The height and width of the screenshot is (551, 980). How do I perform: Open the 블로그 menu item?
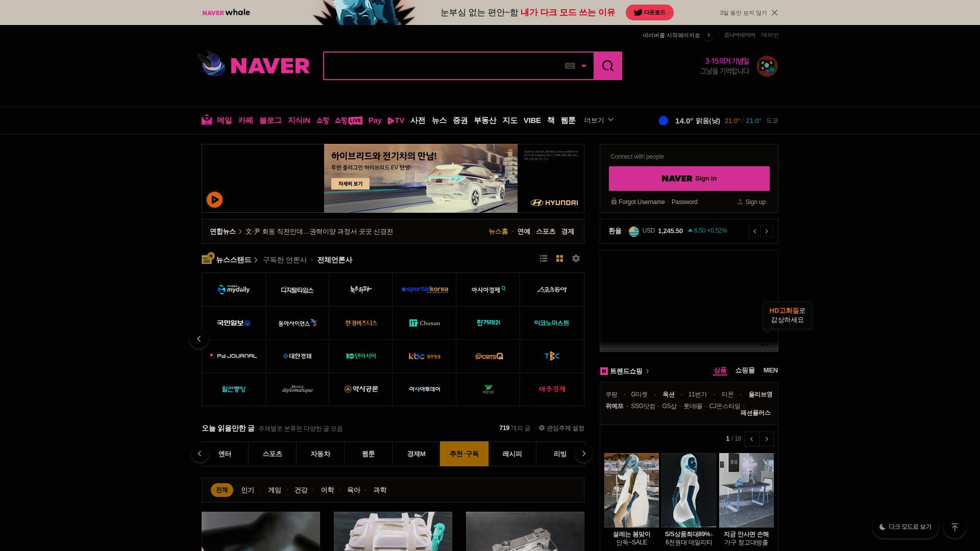tap(270, 120)
